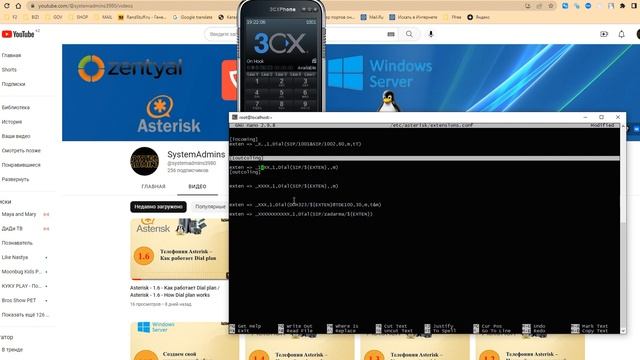The width and height of the screenshot is (640, 360).
Task: Open История in the sidebar
Action: click(12, 122)
